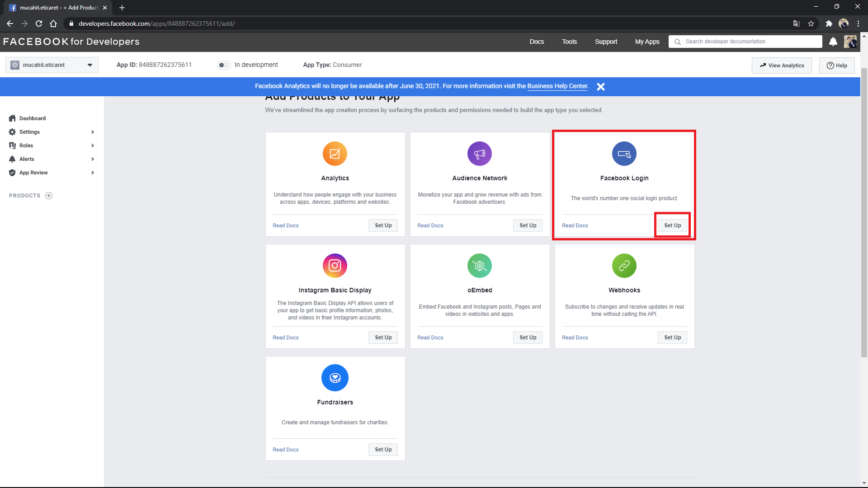Expand the Settings sidebar item
The height and width of the screenshot is (488, 868).
click(52, 132)
